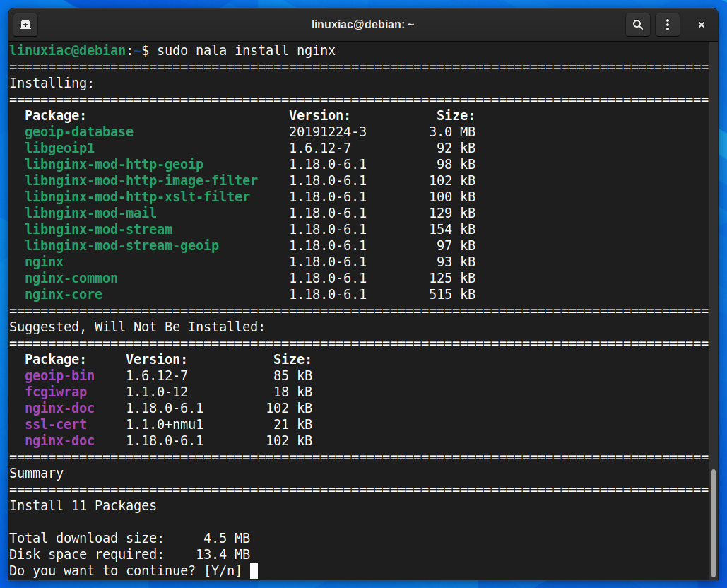727x588 pixels.
Task: Click the libnginx-mod-mail package entry
Action: coord(90,213)
